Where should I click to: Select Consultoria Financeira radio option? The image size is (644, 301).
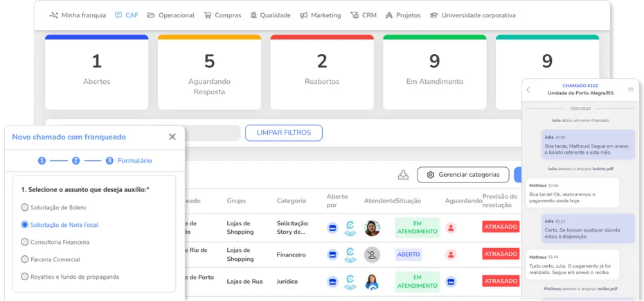[x=55, y=242]
